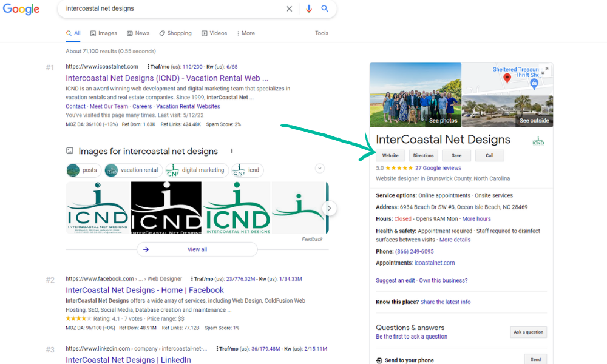The width and height of the screenshot is (607, 364).
Task: Click the image results Feedback link
Action: [x=312, y=240]
